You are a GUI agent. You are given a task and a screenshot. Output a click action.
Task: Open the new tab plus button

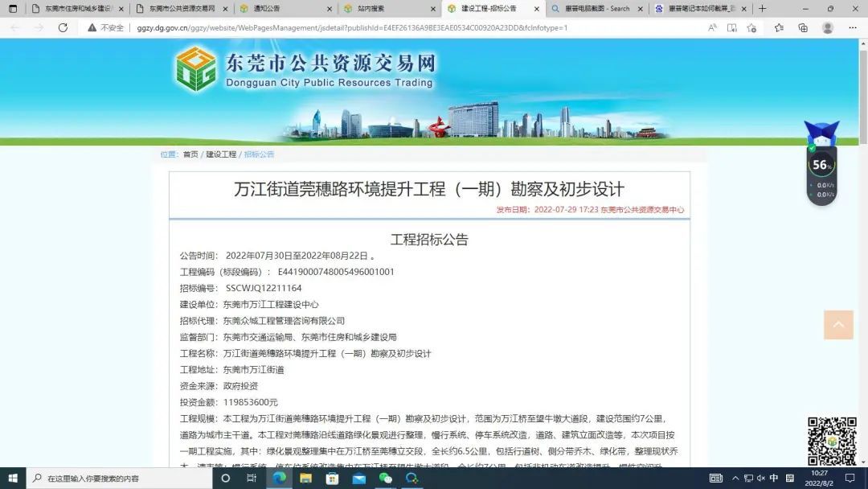[x=763, y=9]
